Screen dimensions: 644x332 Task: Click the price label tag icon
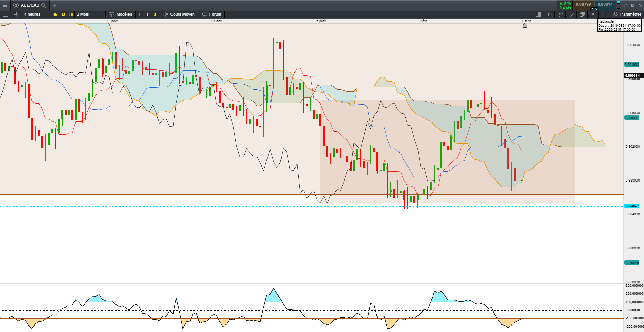pos(604,14)
